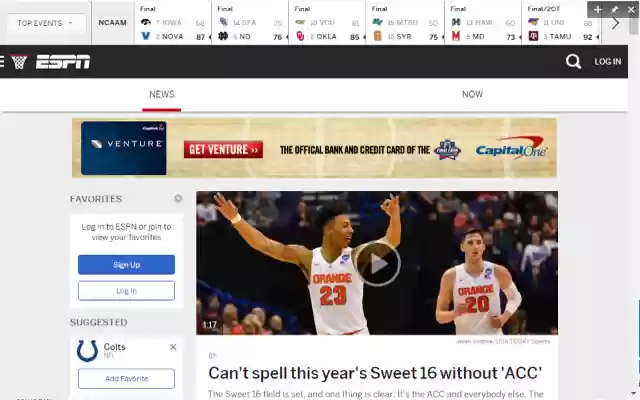The width and height of the screenshot is (640, 400).
Task: Click the Maryland logo in scoreboard
Action: pos(456,36)
